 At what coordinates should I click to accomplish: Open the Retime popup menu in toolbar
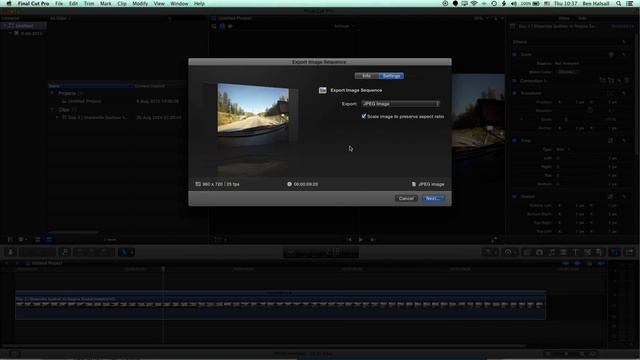510,252
